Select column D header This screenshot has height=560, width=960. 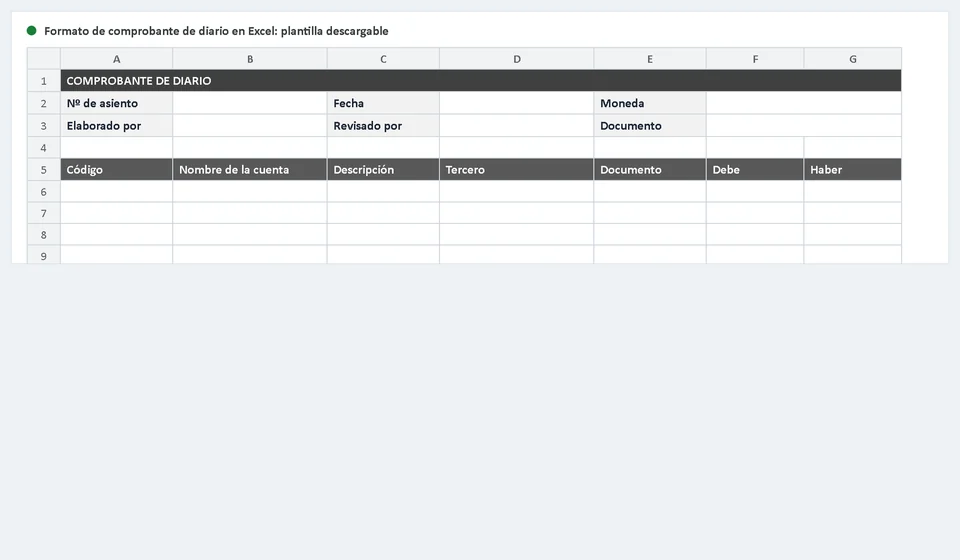pyautogui.click(x=517, y=59)
